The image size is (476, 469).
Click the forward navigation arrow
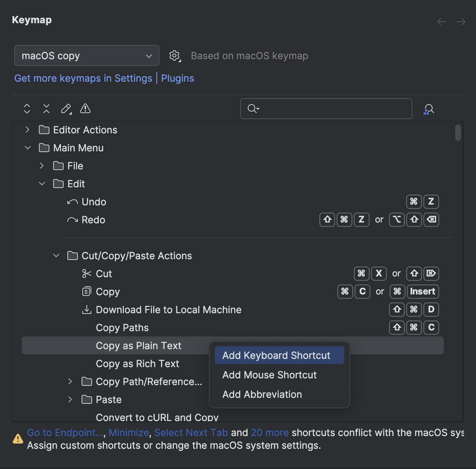(x=461, y=22)
